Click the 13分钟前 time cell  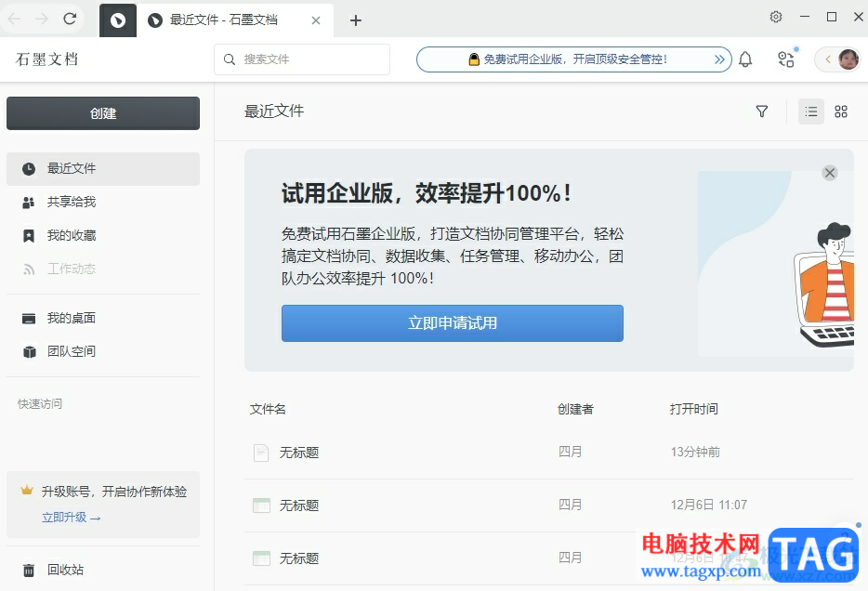pos(695,453)
